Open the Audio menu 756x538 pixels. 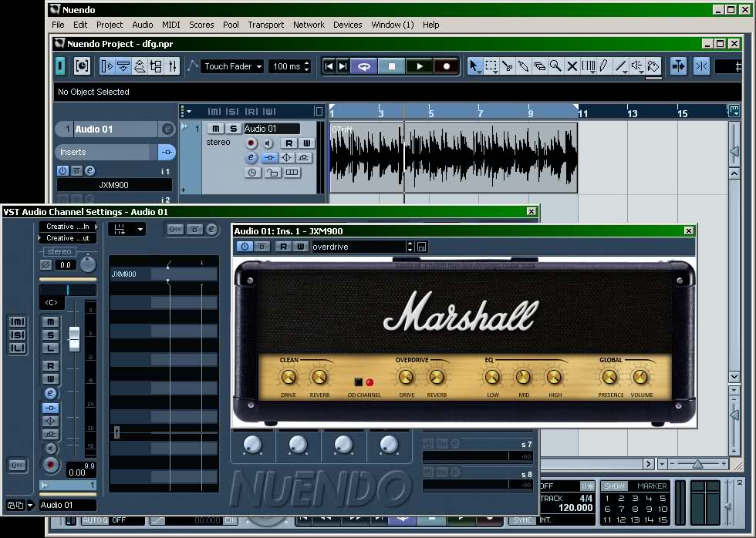[x=142, y=25]
